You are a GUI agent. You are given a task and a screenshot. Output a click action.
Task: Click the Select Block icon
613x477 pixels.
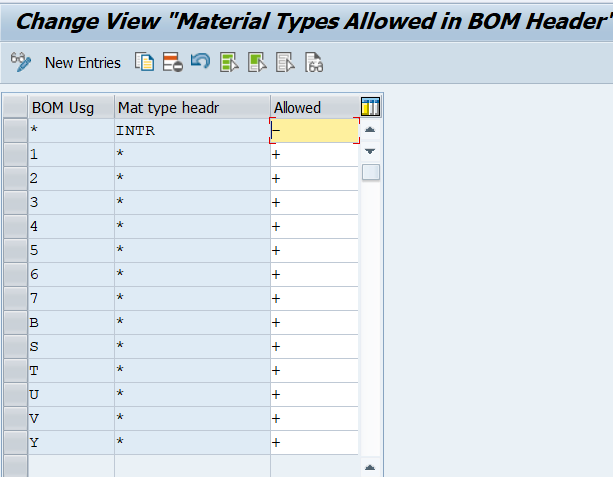click(x=257, y=62)
